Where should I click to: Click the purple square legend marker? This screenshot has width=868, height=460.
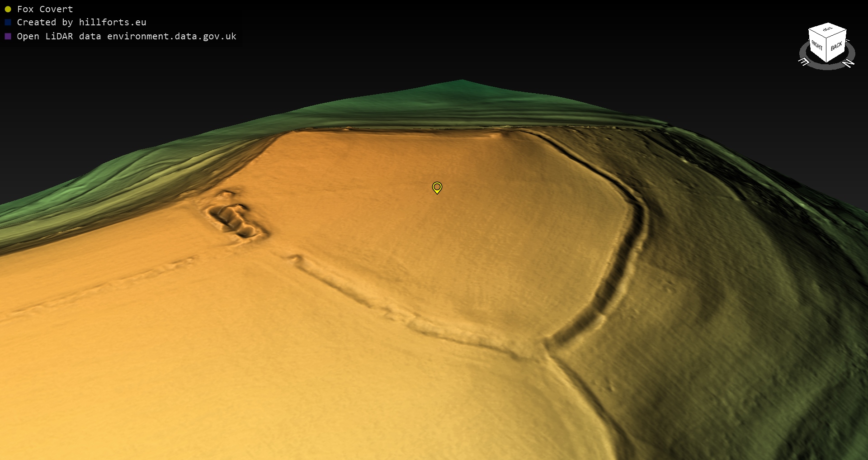8,36
